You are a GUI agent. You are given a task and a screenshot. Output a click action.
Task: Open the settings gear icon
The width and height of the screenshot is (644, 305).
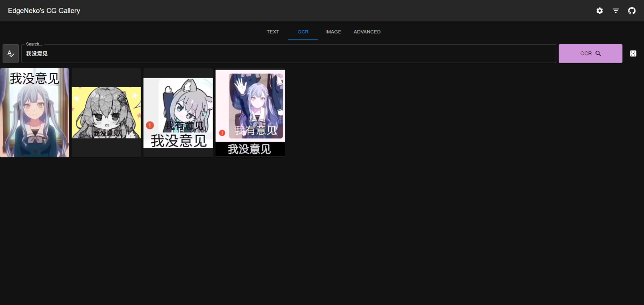tap(599, 11)
